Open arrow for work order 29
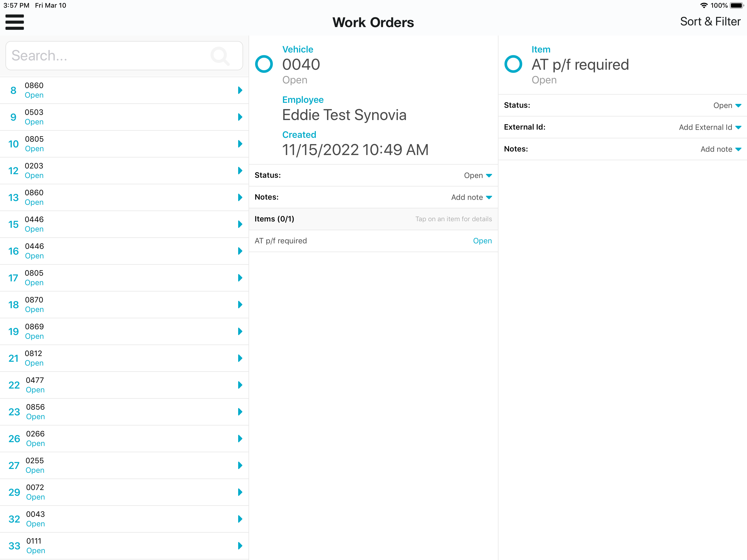Screen dimensions: 747x560 [240, 492]
